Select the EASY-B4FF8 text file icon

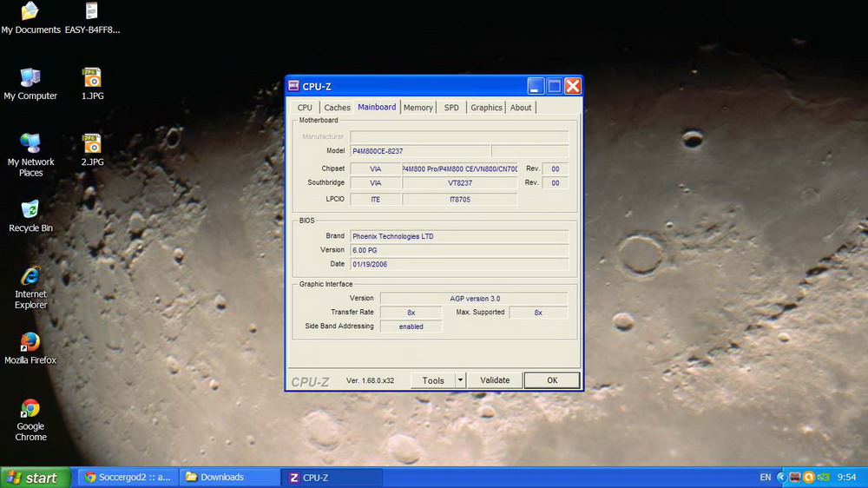[x=92, y=13]
